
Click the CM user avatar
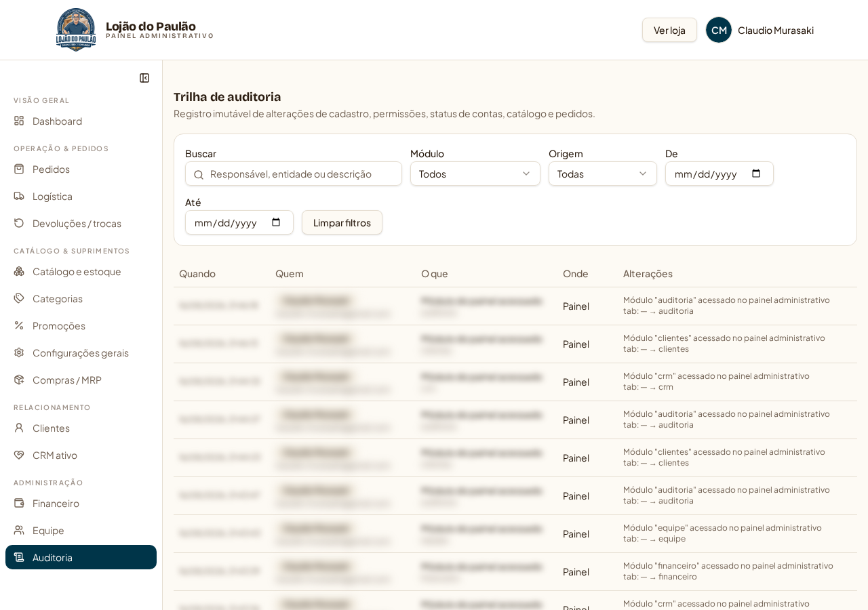(x=719, y=30)
